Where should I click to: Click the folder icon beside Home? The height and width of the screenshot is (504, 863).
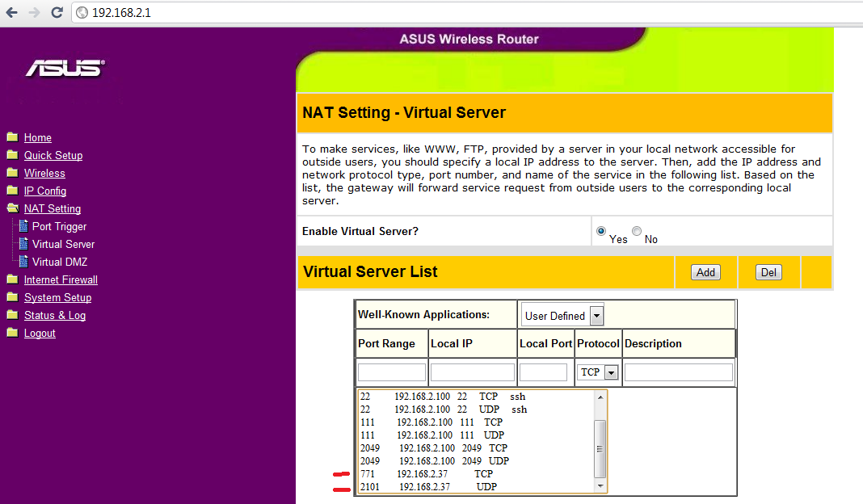(x=12, y=137)
